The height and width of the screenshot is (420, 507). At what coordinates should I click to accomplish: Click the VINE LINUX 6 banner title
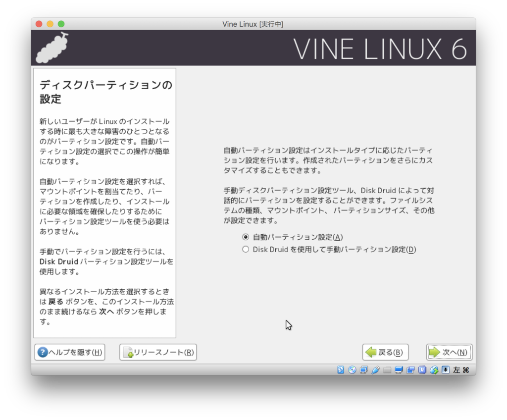click(x=380, y=49)
